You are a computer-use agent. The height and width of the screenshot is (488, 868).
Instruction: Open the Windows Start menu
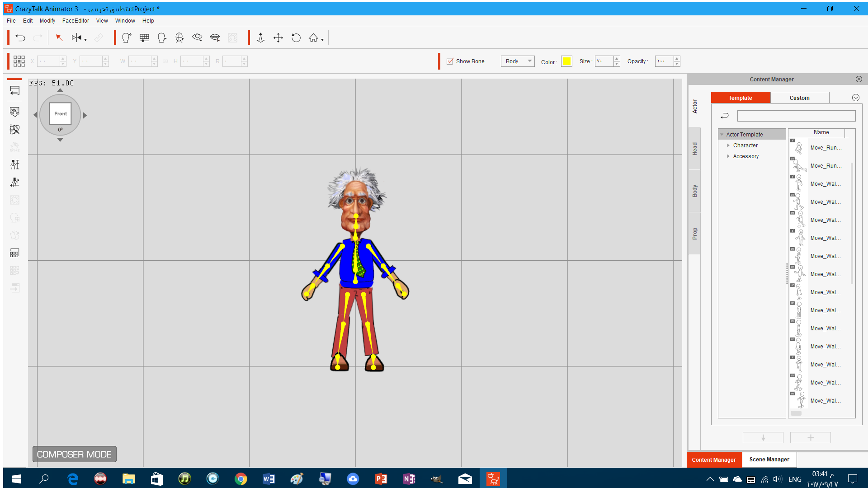pos(17,479)
